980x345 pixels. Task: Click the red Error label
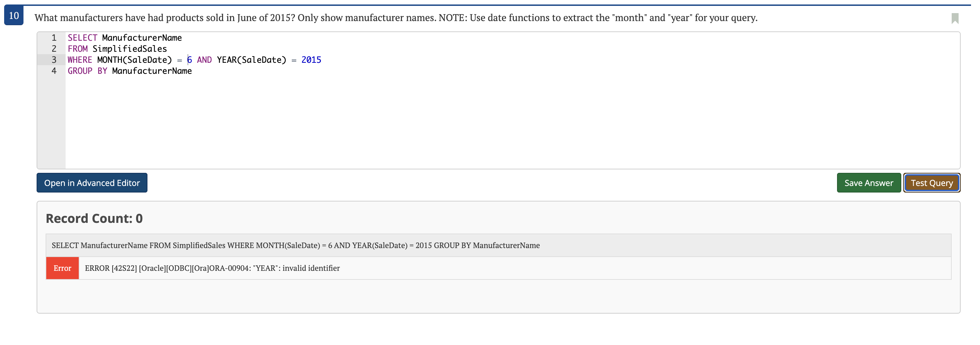63,268
